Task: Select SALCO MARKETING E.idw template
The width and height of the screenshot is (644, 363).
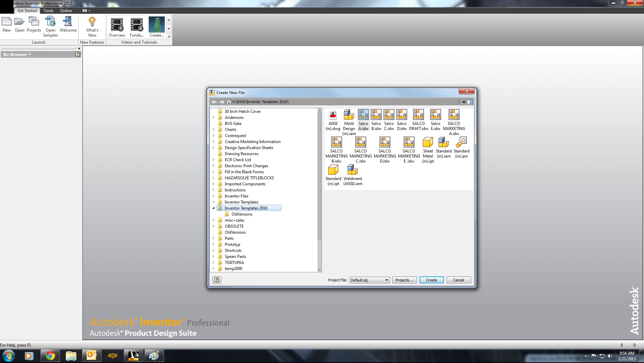Action: click(x=409, y=150)
